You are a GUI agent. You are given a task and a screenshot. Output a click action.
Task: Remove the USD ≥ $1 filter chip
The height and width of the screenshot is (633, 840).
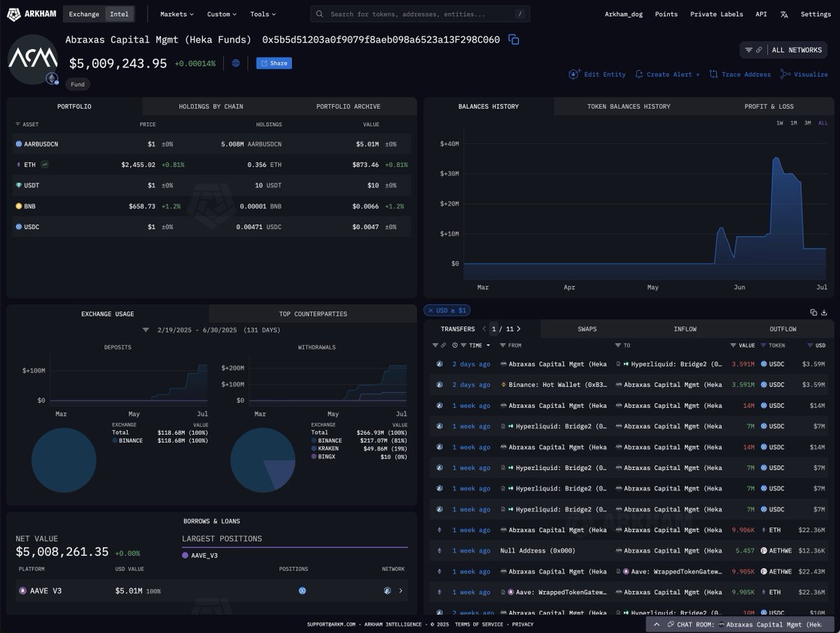point(431,310)
